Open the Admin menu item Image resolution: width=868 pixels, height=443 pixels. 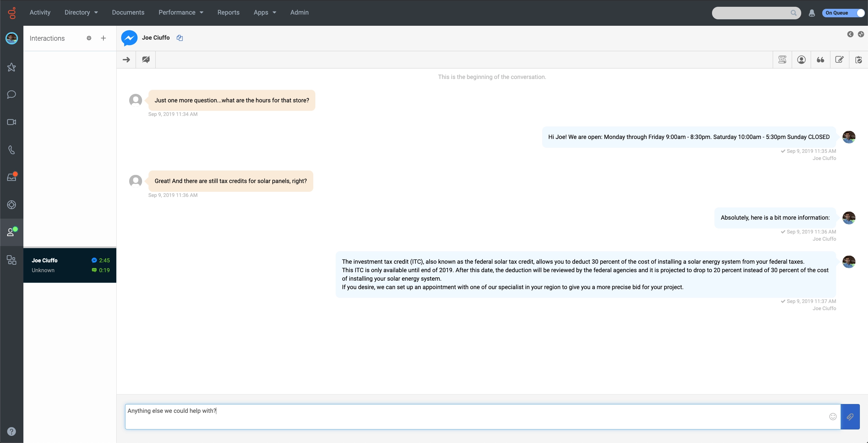click(299, 13)
